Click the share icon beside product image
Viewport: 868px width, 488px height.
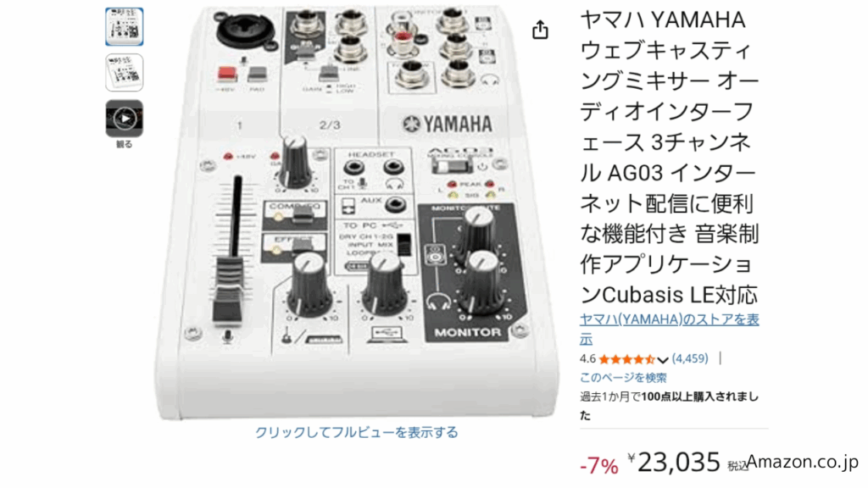(x=540, y=30)
